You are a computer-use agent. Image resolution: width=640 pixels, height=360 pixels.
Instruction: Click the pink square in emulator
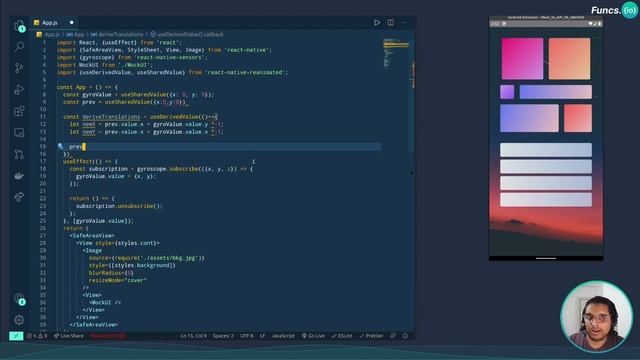(x=522, y=59)
